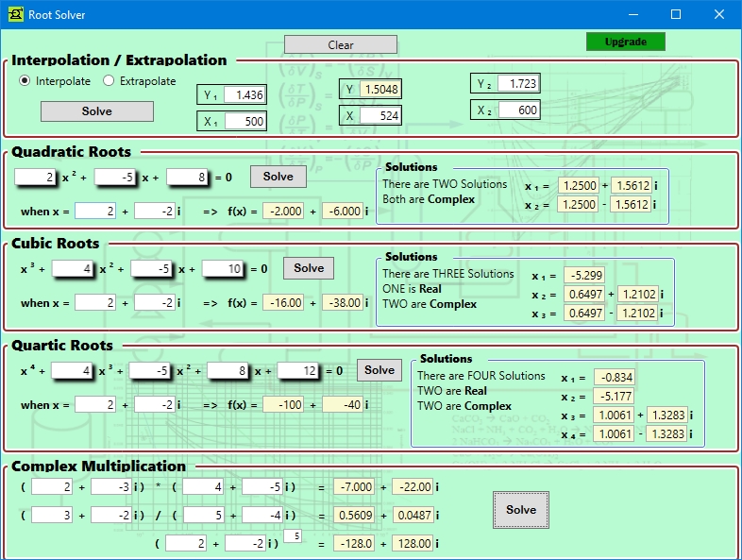Image resolution: width=742 pixels, height=560 pixels.
Task: Click Solve in Complex Multiplication section
Action: [x=520, y=510]
